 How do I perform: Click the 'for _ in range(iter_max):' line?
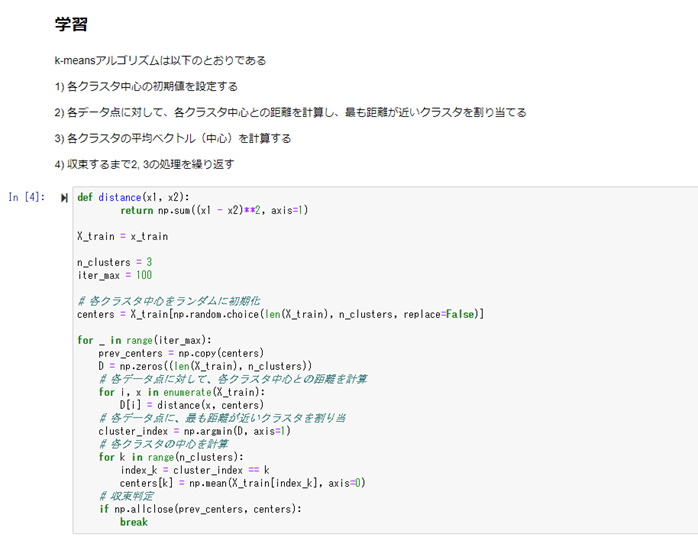[144, 340]
